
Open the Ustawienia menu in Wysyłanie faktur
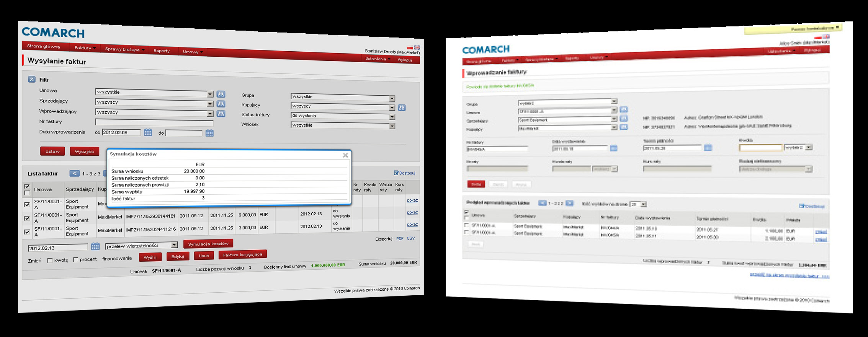[x=378, y=59]
